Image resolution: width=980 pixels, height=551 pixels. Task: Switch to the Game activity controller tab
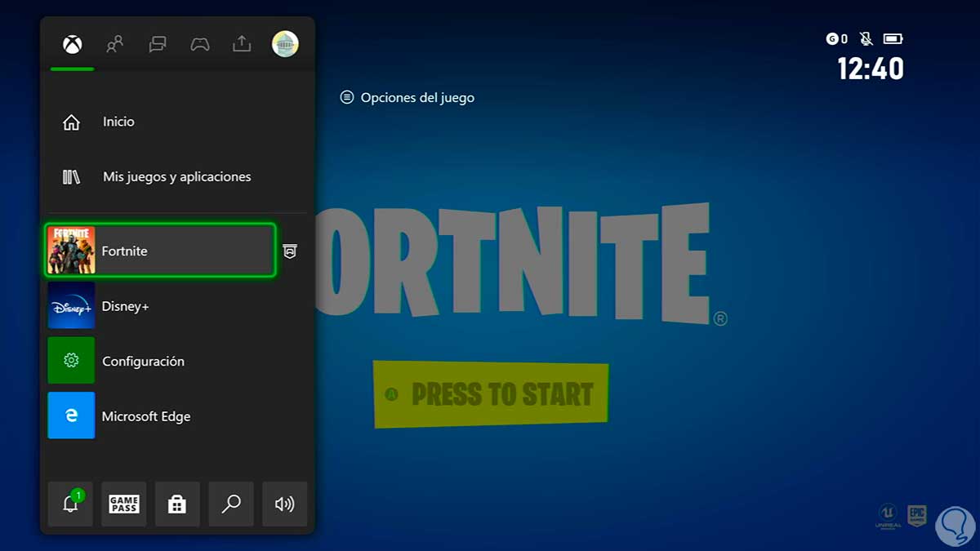[200, 44]
